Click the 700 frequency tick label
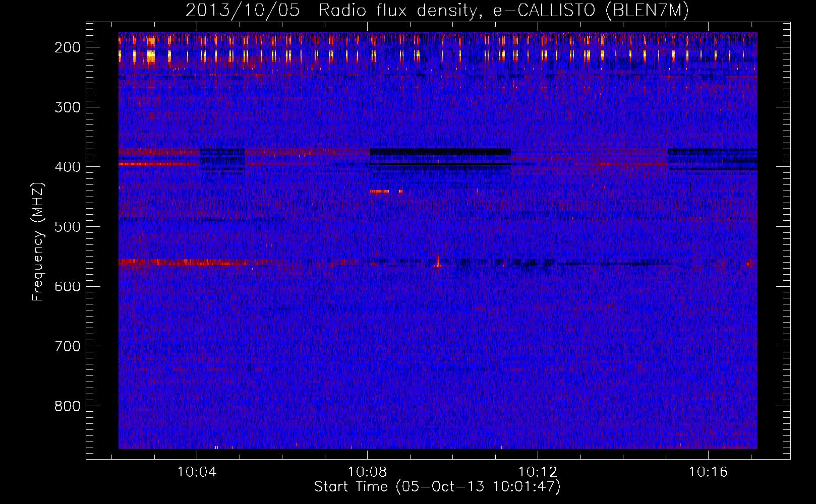 [x=68, y=346]
